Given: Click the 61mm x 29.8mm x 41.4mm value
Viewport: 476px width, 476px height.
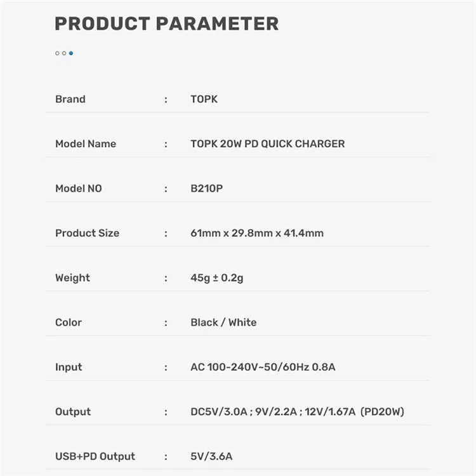Looking at the screenshot, I should pyautogui.click(x=257, y=233).
